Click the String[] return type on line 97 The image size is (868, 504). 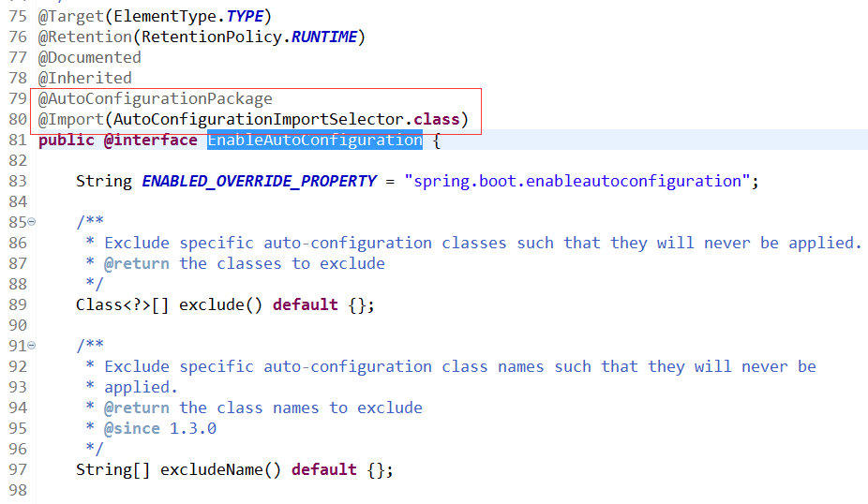click(112, 469)
